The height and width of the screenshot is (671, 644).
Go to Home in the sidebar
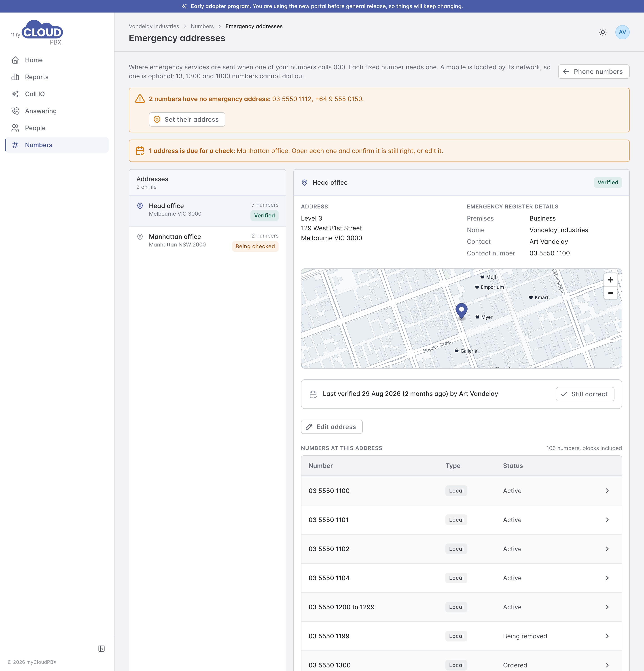[57, 60]
